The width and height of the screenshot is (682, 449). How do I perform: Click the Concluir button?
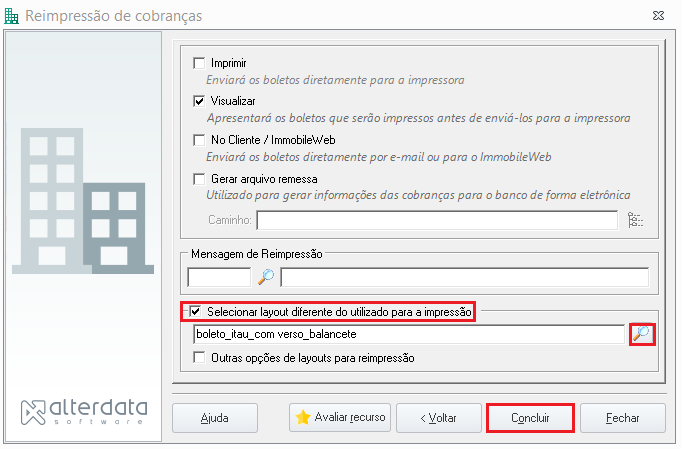pyautogui.click(x=530, y=418)
